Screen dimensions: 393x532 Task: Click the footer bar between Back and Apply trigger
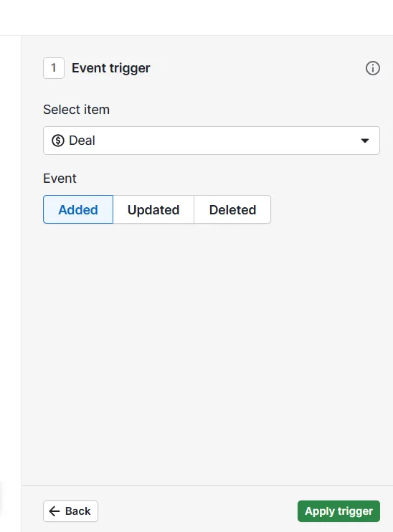198,511
